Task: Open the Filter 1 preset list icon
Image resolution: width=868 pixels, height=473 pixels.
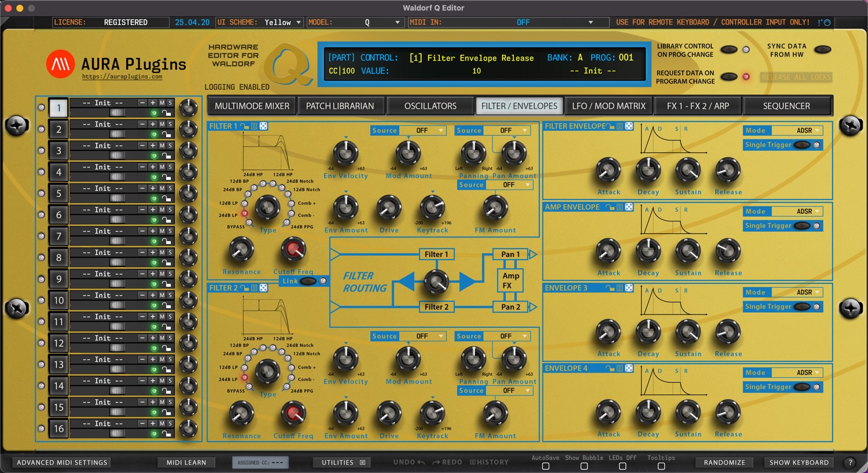Action: [x=254, y=126]
